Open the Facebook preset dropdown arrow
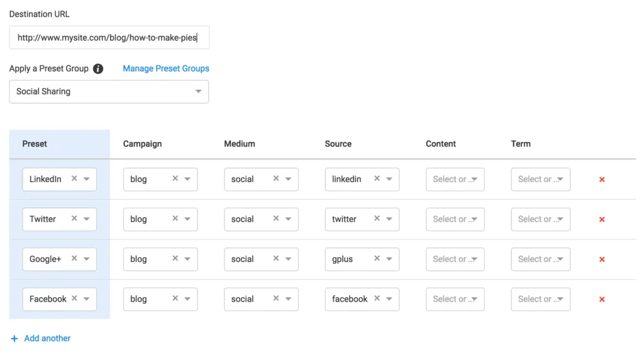The width and height of the screenshot is (644, 355). point(87,299)
